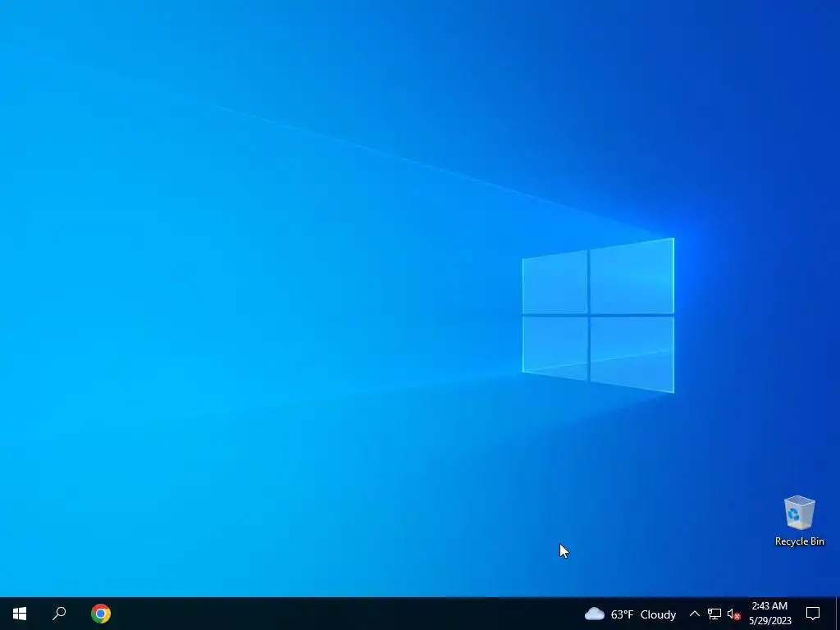The width and height of the screenshot is (840, 630).
Task: Select the Recycle Bin desktop icon
Action: click(x=799, y=521)
